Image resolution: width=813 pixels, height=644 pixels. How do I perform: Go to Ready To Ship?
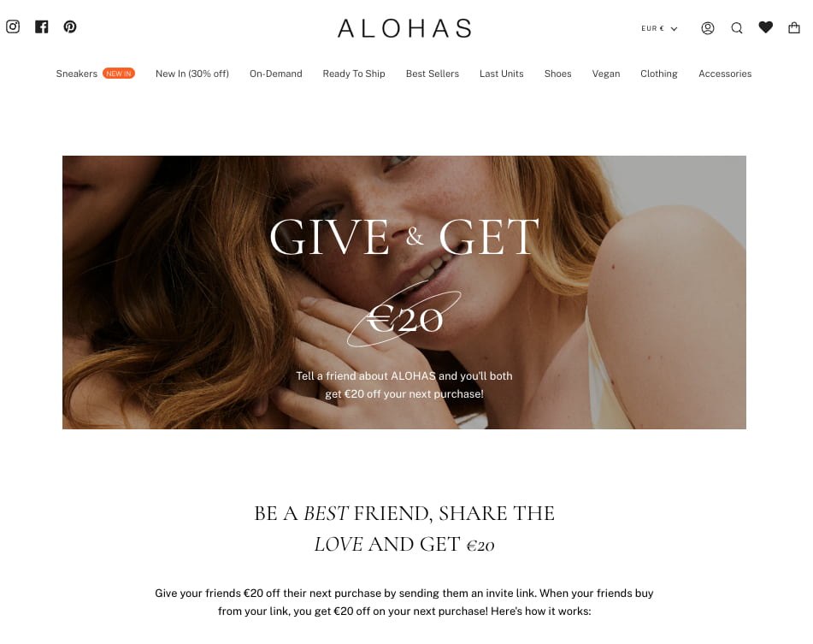pyautogui.click(x=354, y=74)
